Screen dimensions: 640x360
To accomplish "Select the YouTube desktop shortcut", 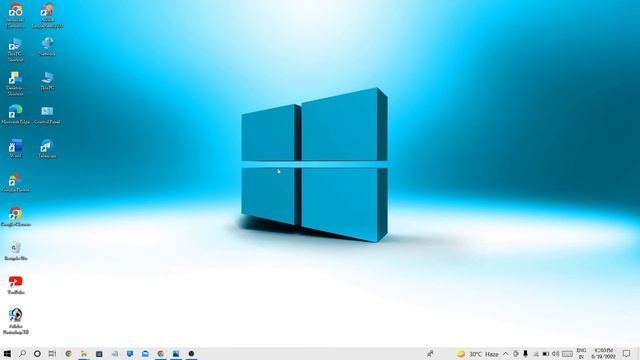I will click(x=16, y=285).
